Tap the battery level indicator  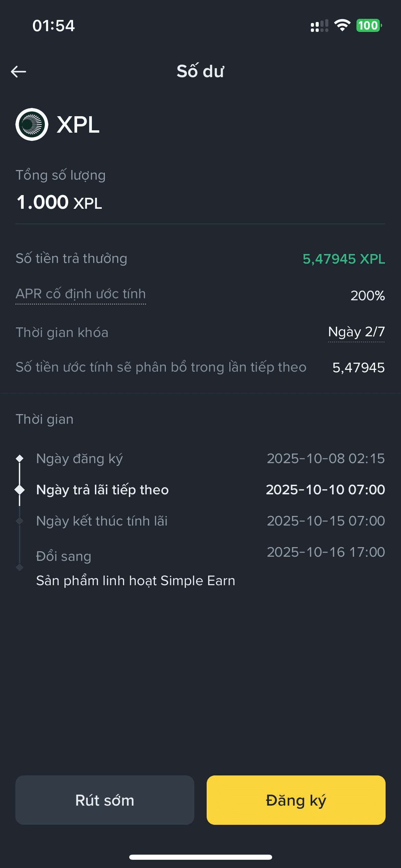369,25
